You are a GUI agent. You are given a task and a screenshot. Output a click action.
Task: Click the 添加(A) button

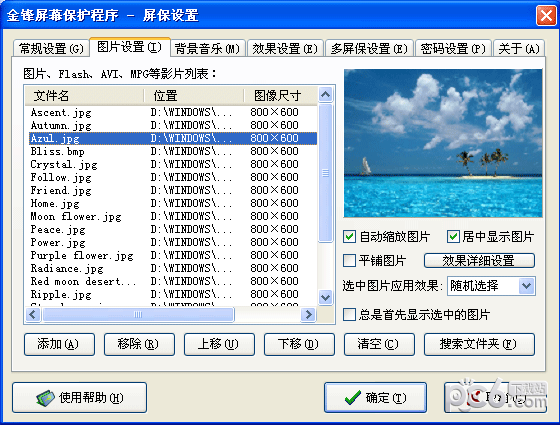[59, 344]
